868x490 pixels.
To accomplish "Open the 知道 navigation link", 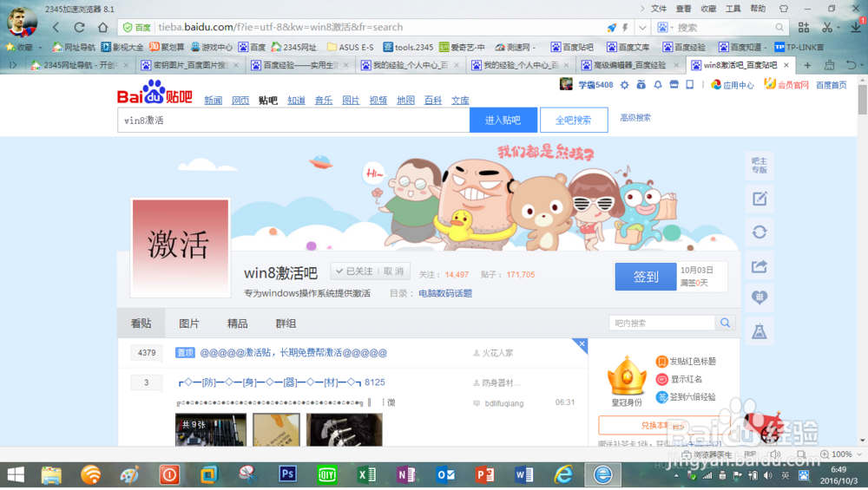I will pyautogui.click(x=296, y=100).
